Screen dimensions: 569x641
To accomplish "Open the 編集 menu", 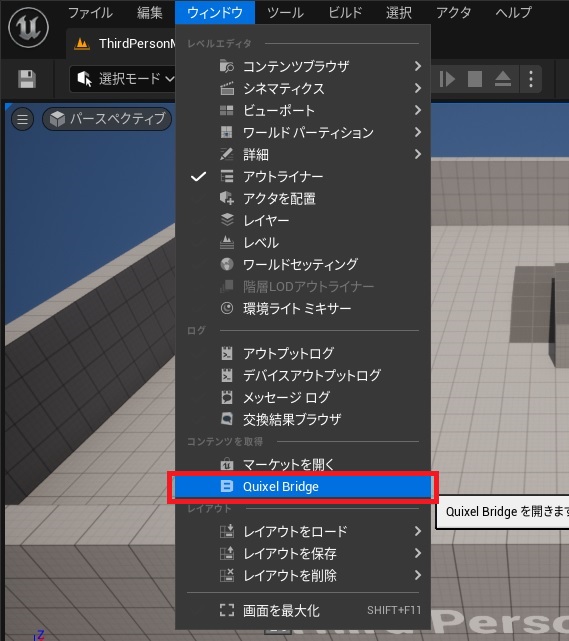I will (x=150, y=13).
